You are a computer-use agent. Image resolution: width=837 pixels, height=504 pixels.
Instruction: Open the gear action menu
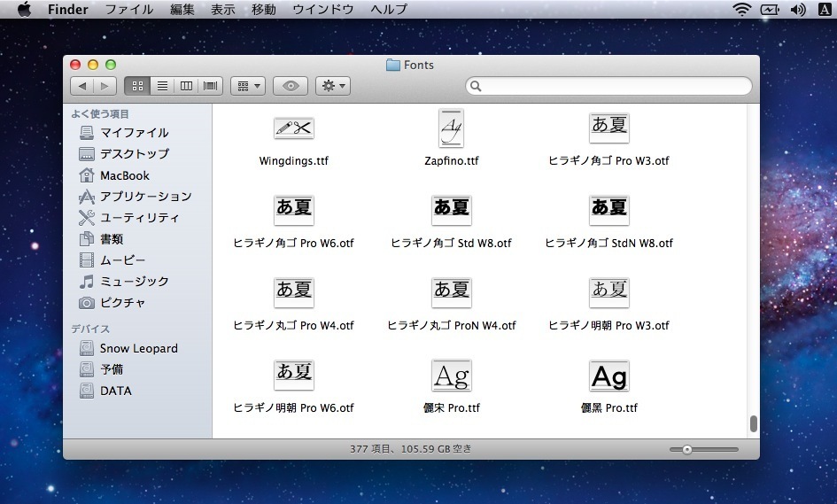[x=332, y=86]
